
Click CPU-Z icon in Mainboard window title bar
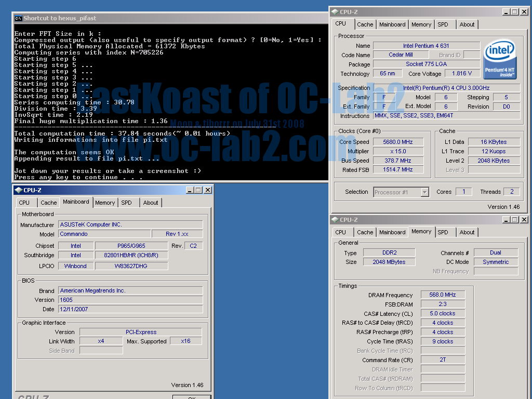19,190
